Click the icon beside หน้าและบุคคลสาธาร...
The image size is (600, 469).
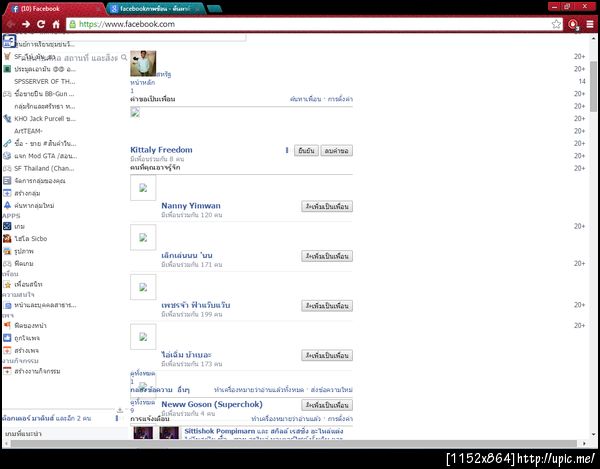pyautogui.click(x=7, y=305)
